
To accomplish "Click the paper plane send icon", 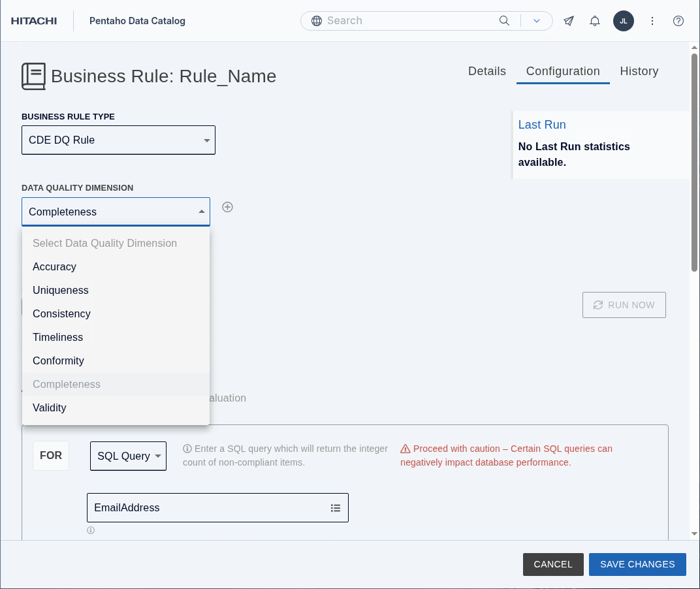I will [x=569, y=21].
